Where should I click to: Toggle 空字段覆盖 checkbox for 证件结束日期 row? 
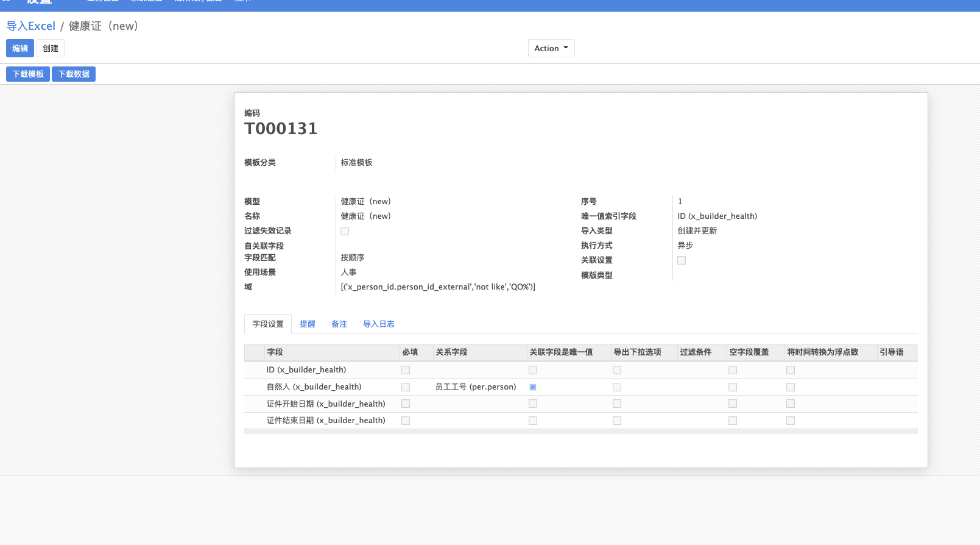733,421
